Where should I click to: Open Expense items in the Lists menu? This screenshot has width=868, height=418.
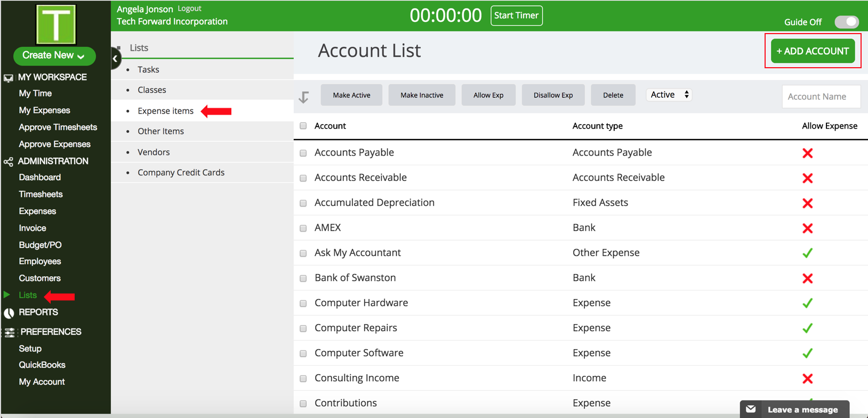pos(165,111)
